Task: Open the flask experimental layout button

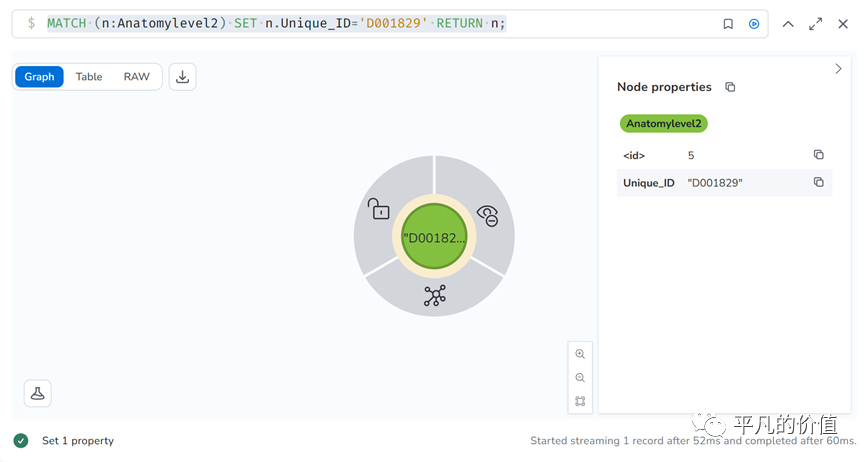Action: pyautogui.click(x=38, y=393)
